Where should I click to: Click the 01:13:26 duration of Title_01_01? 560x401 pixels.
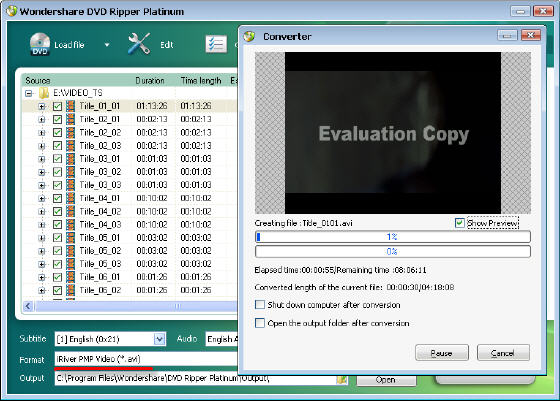(152, 106)
